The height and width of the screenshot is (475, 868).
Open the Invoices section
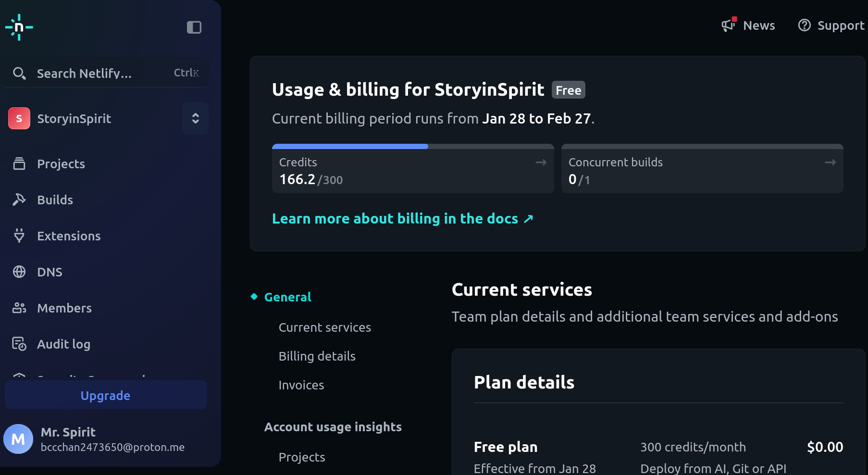[x=301, y=385]
